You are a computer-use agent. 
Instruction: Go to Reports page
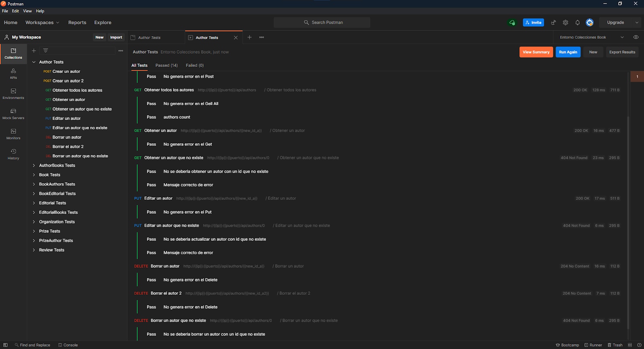point(77,23)
